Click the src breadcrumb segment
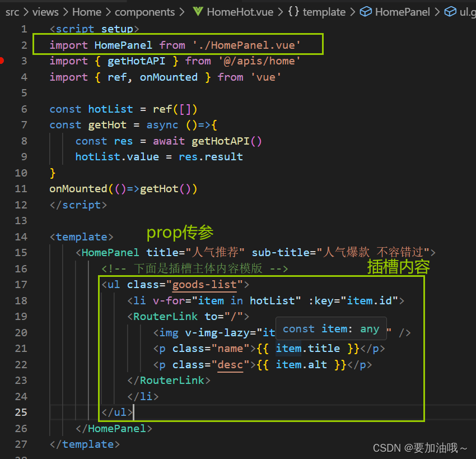Screen dimensions: 476x459 click(x=12, y=12)
